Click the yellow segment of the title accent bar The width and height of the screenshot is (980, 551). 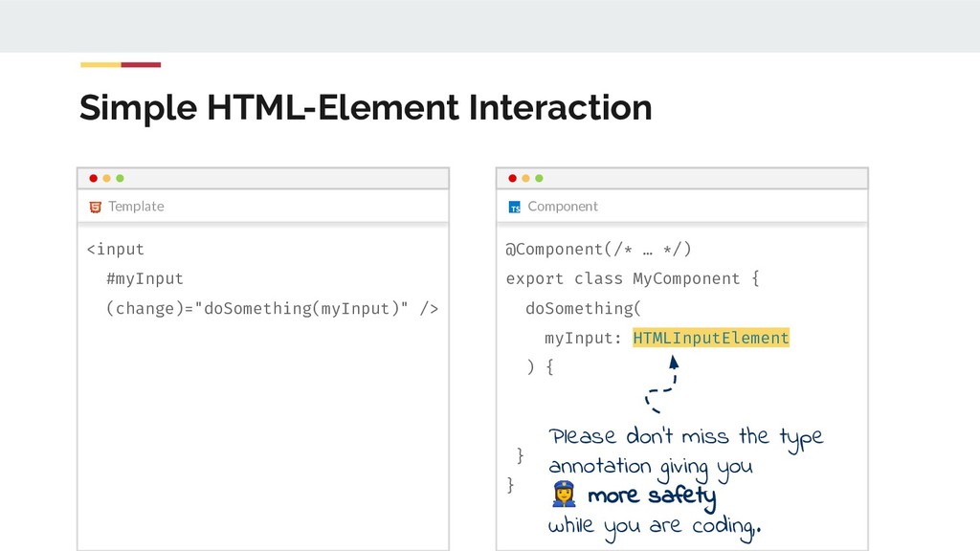(100, 65)
